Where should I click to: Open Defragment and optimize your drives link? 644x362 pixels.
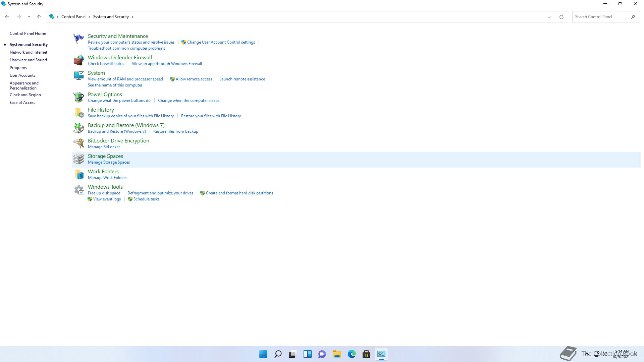tap(160, 193)
